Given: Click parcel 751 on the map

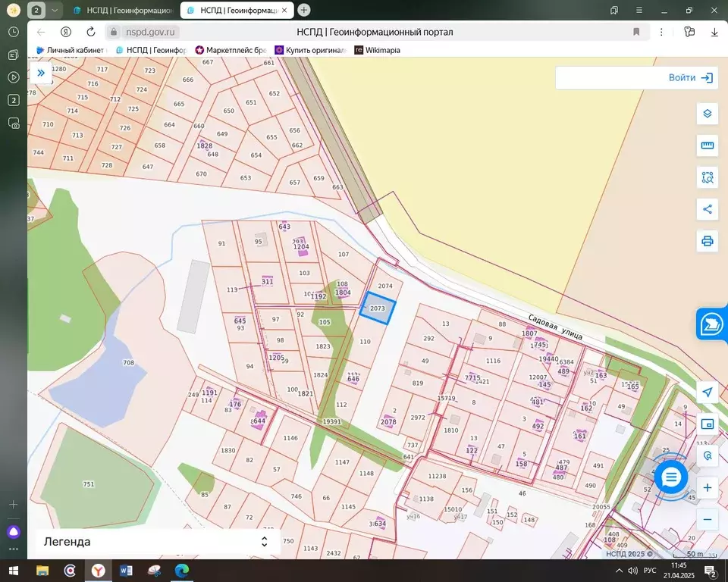Looking at the screenshot, I should pyautogui.click(x=88, y=484).
